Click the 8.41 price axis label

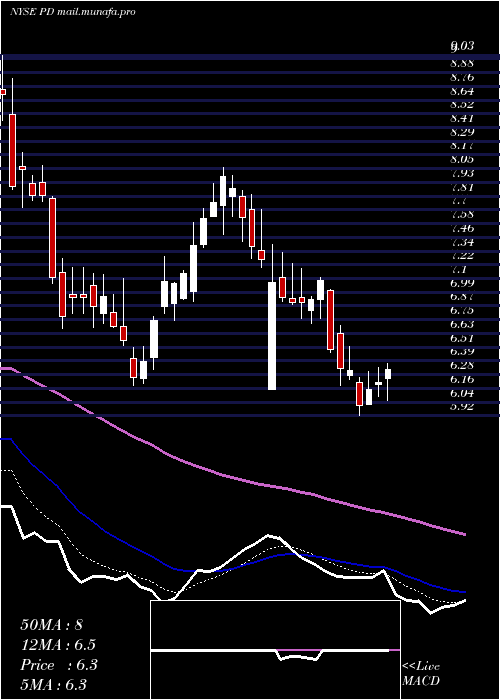coord(462,118)
